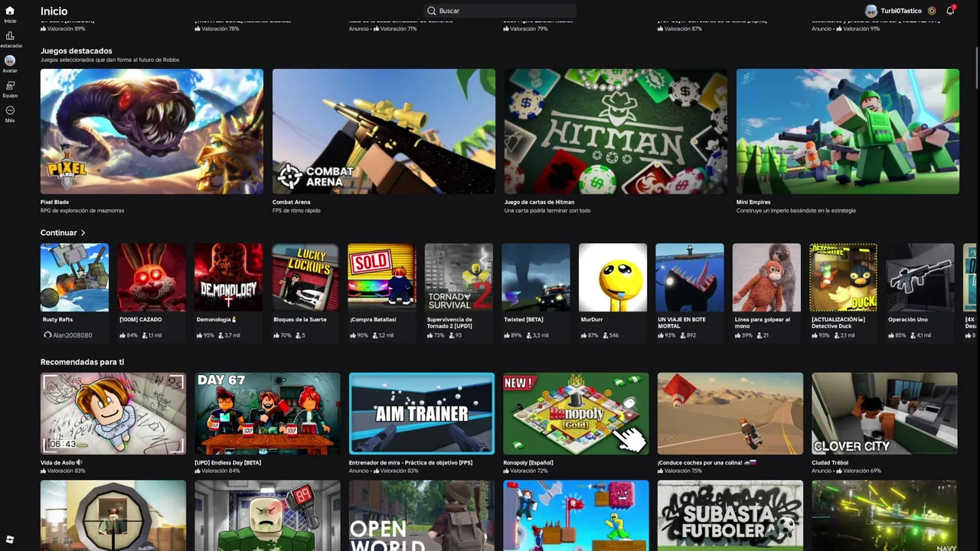Open the TurbiOTastico profile avatar
This screenshot has width=980, height=551.
871,11
